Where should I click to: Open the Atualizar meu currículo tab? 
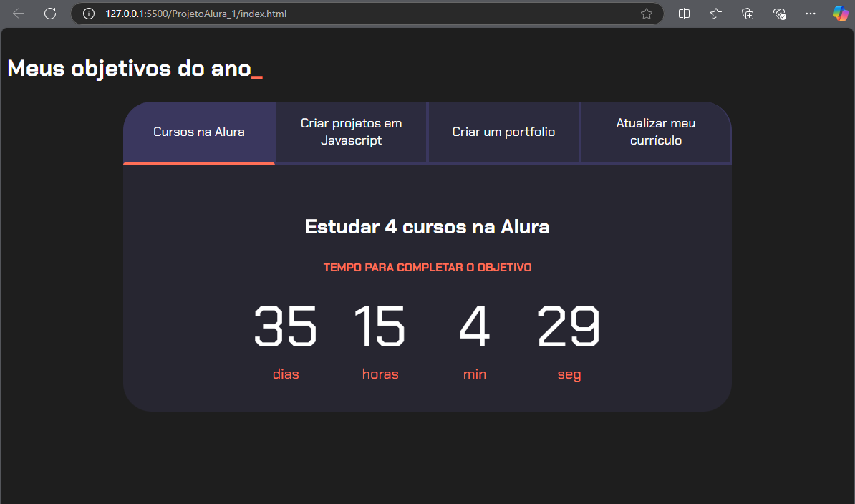(655, 132)
